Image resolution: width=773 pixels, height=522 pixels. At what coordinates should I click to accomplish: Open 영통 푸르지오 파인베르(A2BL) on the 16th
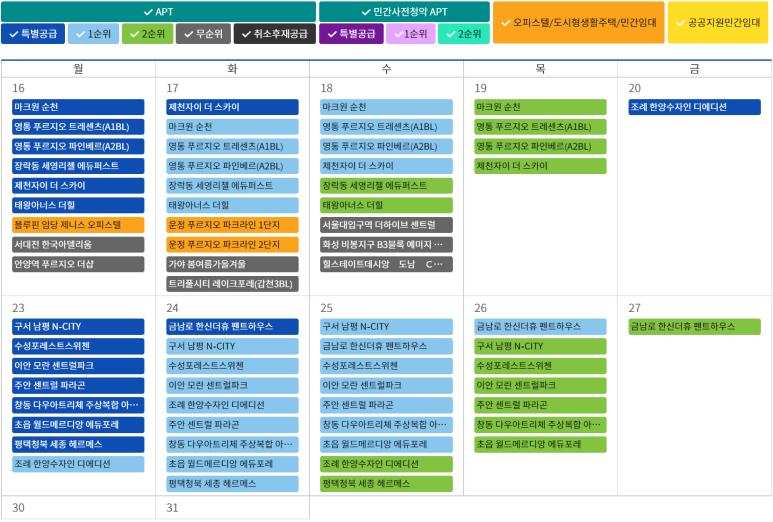pos(78,146)
